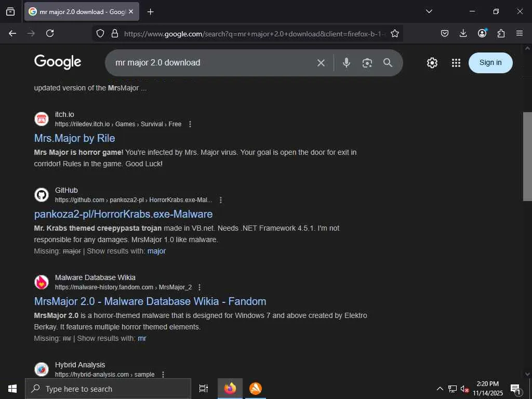This screenshot has width=532, height=399.
Task: Click the riledev.itch.io URL breadcrumb
Action: pos(118,124)
